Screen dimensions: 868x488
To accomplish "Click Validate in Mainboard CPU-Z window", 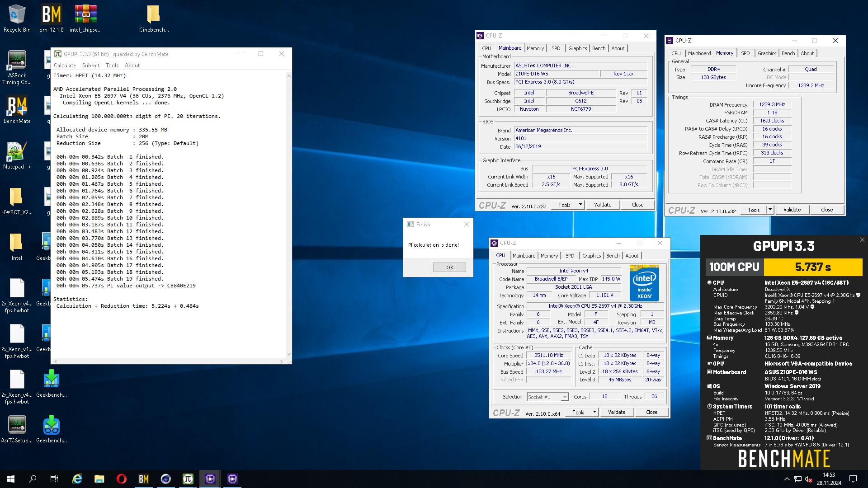I will [602, 205].
